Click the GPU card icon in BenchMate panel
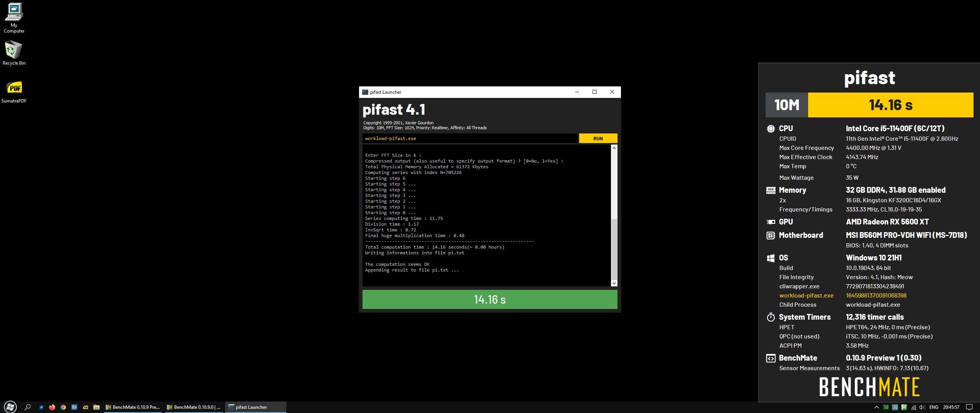 click(771, 222)
